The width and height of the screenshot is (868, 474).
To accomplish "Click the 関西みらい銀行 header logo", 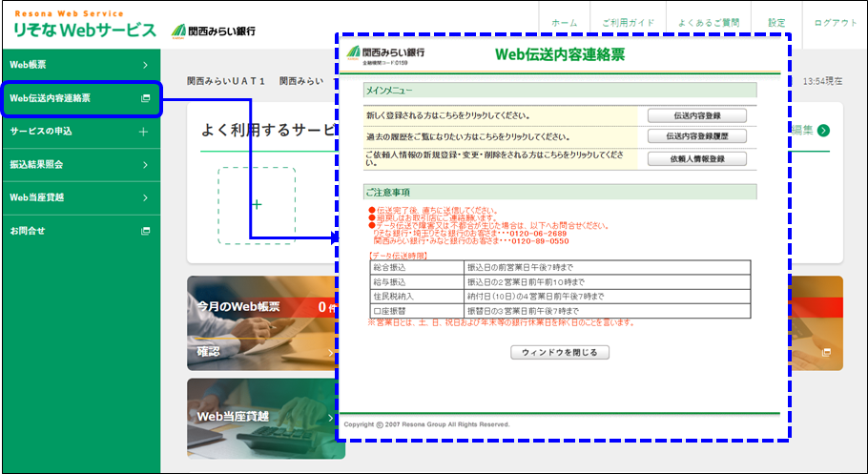I will 214,31.
